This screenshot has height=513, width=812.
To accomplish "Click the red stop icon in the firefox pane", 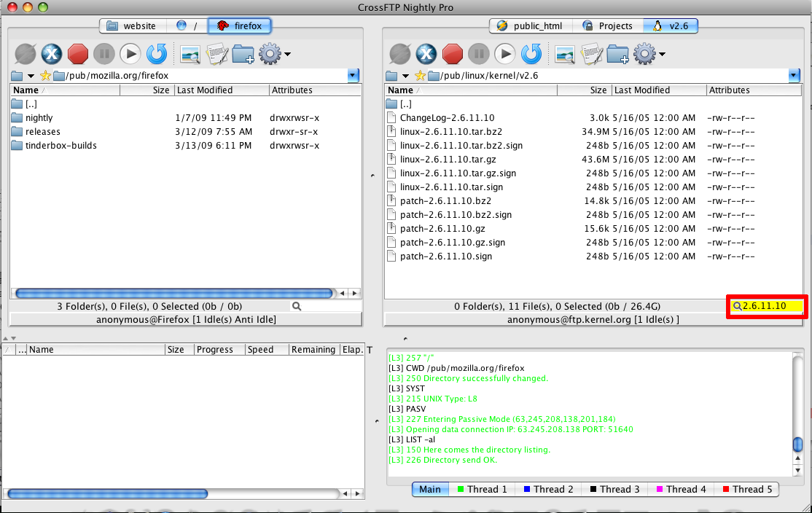I will click(78, 54).
